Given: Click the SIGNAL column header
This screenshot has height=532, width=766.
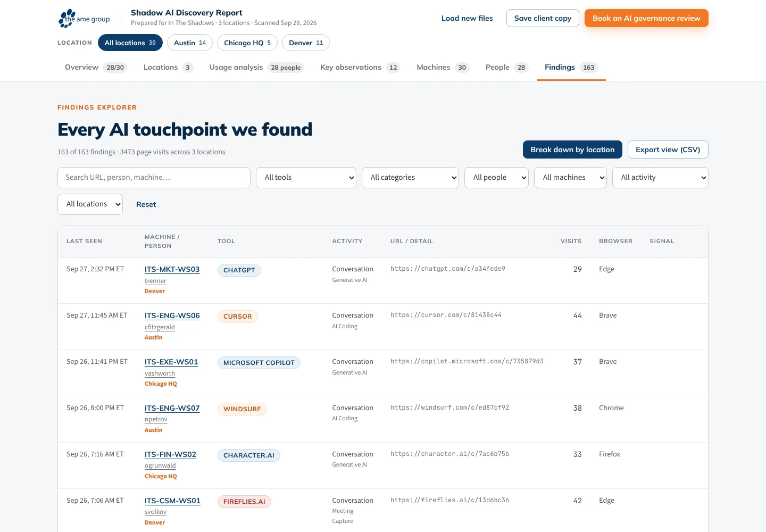Looking at the screenshot, I should [x=662, y=241].
